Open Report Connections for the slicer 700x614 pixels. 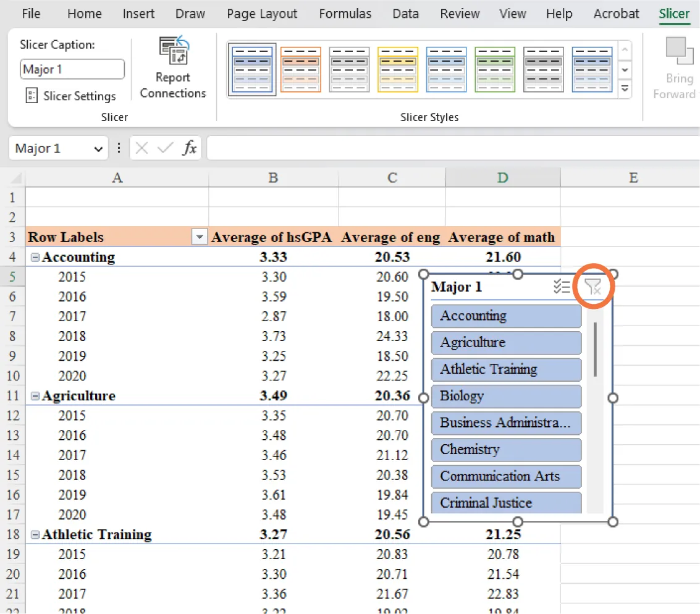173,68
